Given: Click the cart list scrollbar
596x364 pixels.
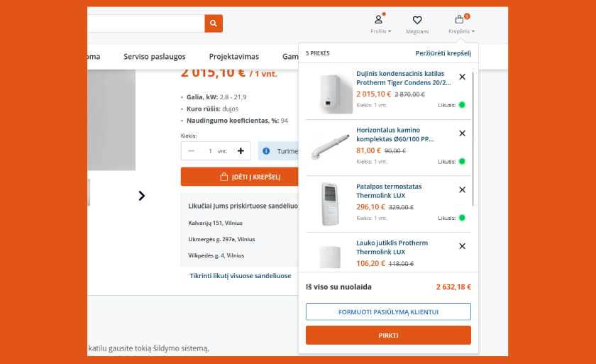Looking at the screenshot, I should [473, 138].
